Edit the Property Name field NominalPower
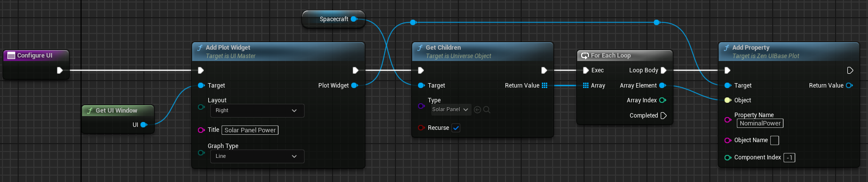868x182 pixels. (760, 123)
